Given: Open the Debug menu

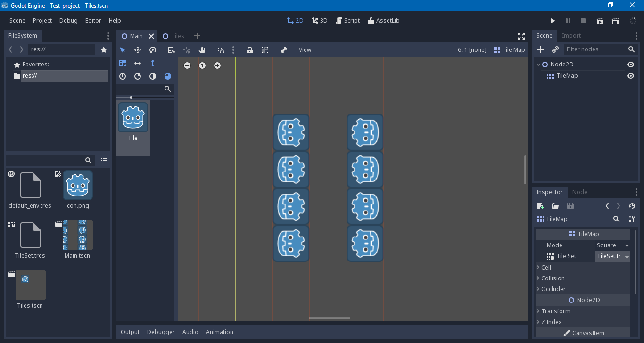Looking at the screenshot, I should pos(68,21).
